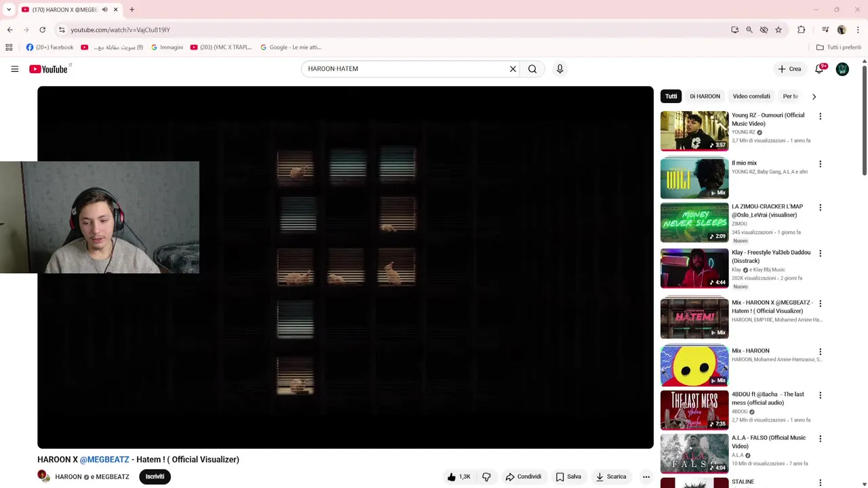Open The Last Mess thumbnail
This screenshot has height=488, width=868.
(x=694, y=410)
